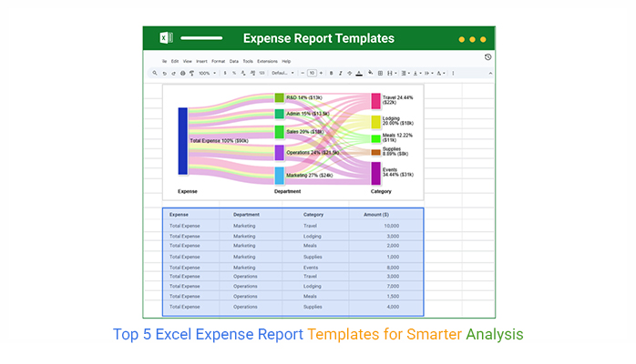
Task: Decrease font size with minus button
Action: click(x=303, y=74)
